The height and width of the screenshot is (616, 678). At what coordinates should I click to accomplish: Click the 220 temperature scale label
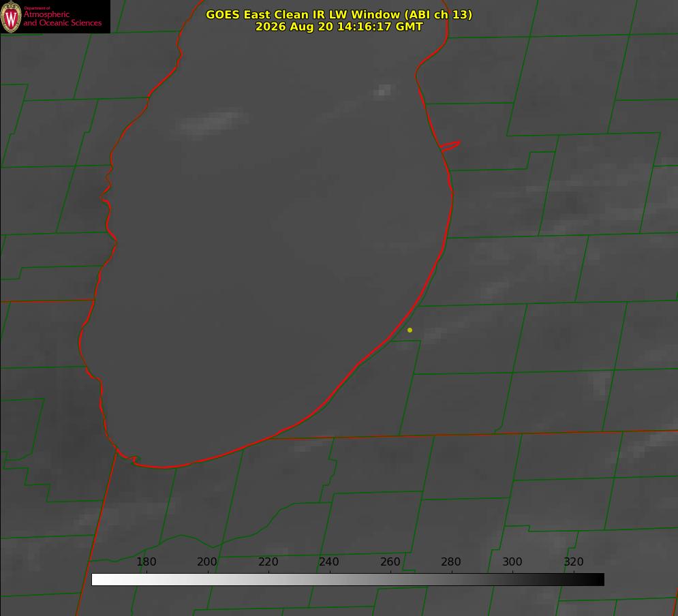[x=268, y=561]
